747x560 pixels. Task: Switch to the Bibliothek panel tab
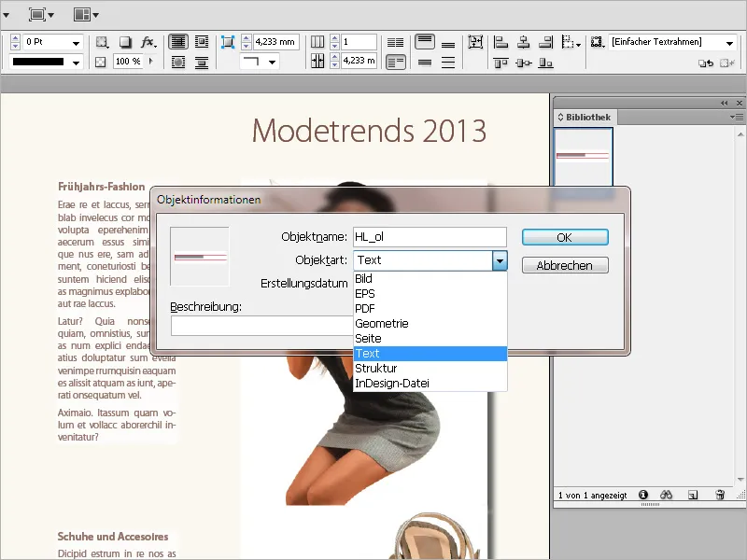585,118
